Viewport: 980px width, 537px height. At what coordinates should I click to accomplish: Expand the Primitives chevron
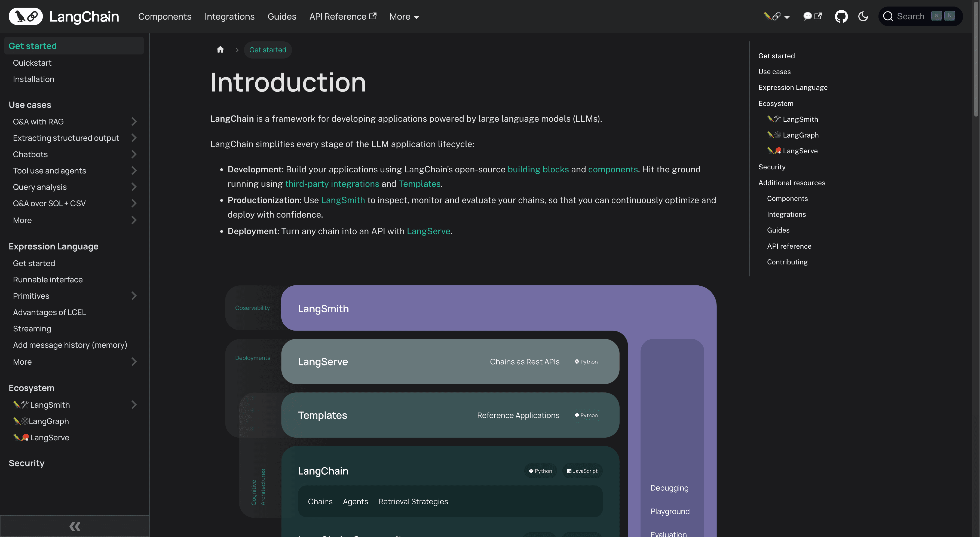134,296
